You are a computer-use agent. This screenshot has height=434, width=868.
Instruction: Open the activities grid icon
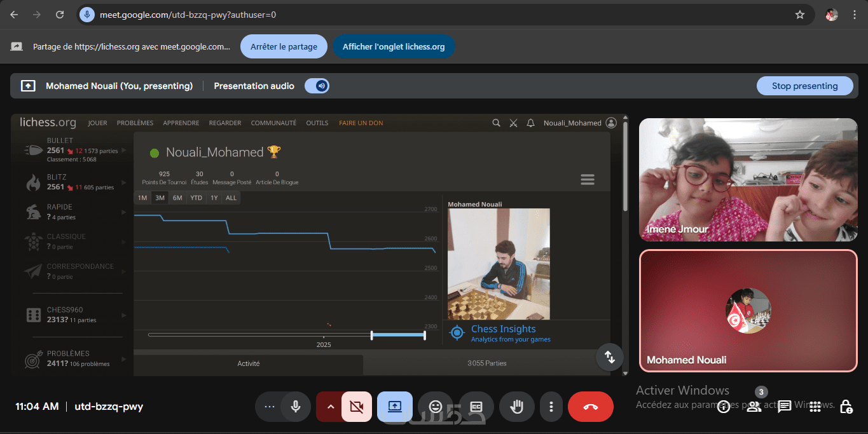[x=815, y=407]
